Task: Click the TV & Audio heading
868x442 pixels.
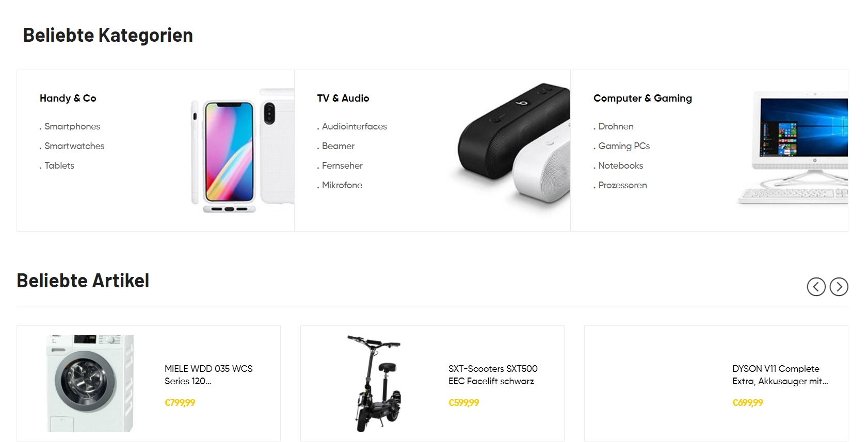Action: point(343,98)
